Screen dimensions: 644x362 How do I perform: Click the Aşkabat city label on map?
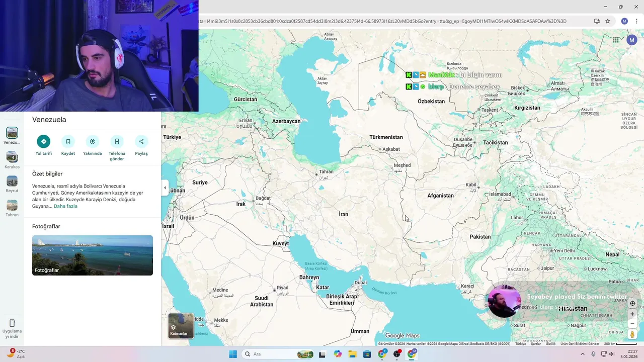point(391,149)
